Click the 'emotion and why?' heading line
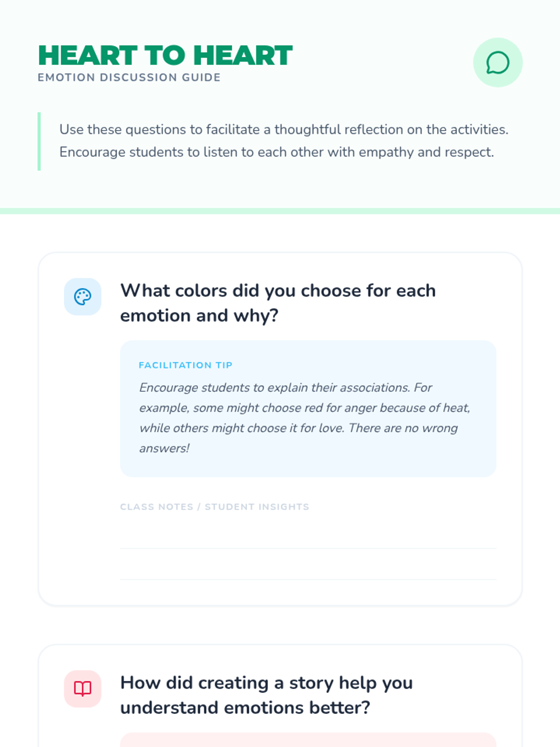This screenshot has width=560, height=747. tap(199, 316)
